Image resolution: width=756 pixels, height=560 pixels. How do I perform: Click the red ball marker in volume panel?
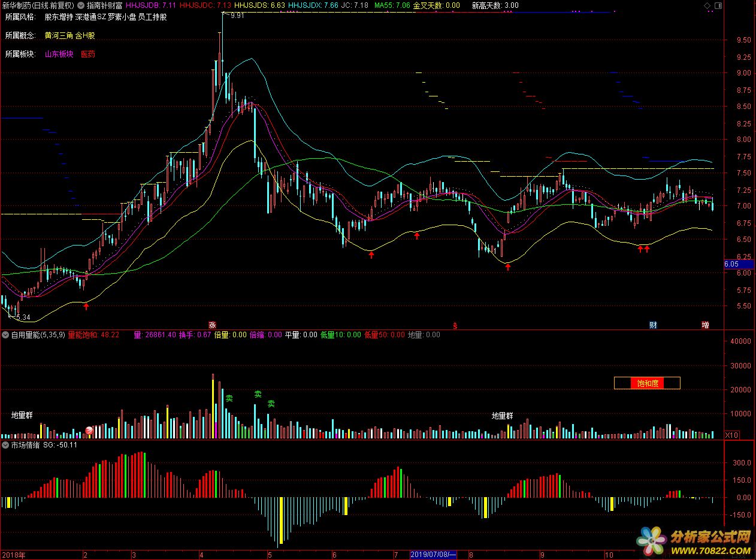point(89,430)
